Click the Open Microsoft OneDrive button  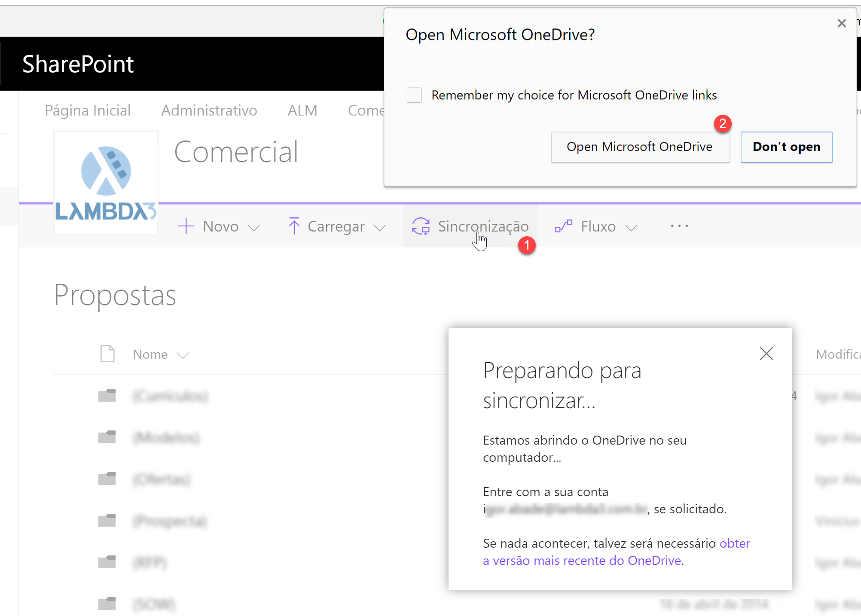(640, 147)
